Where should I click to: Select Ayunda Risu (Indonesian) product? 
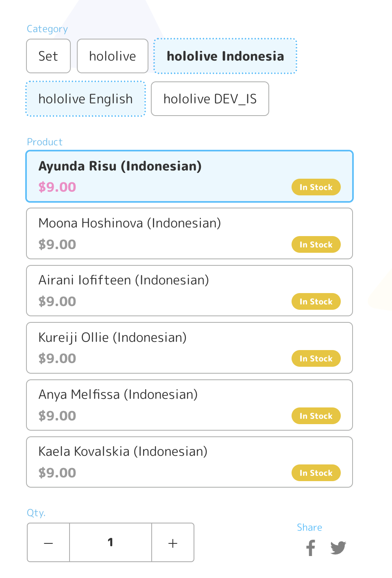[x=189, y=176]
